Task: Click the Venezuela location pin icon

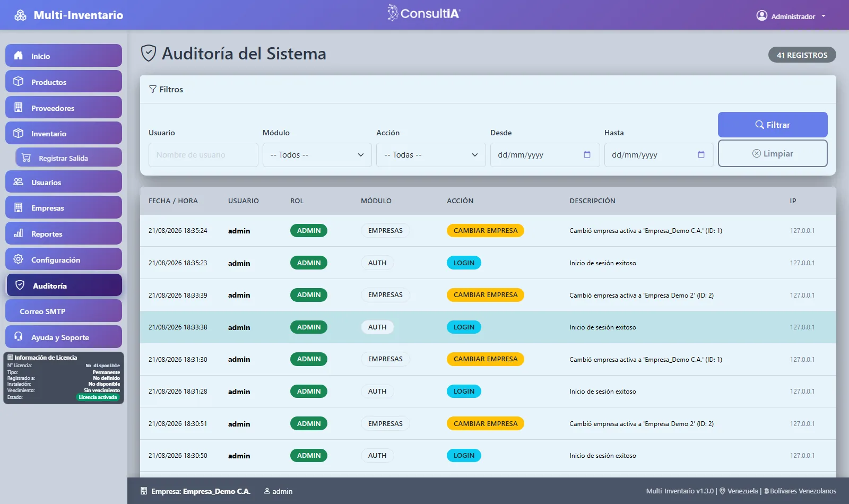Action: coord(722,491)
